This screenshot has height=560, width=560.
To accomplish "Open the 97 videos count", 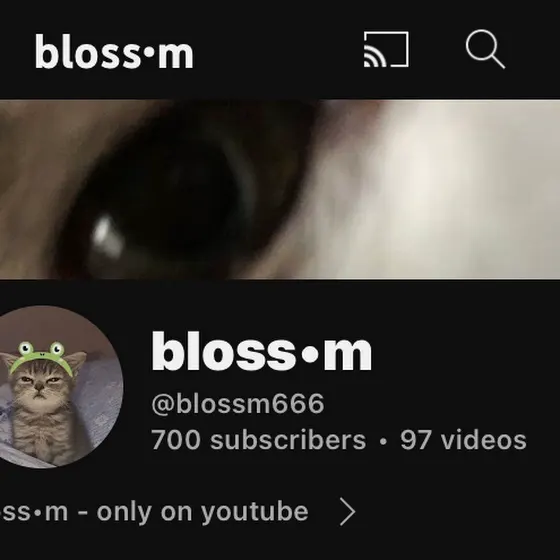I will 463,440.
